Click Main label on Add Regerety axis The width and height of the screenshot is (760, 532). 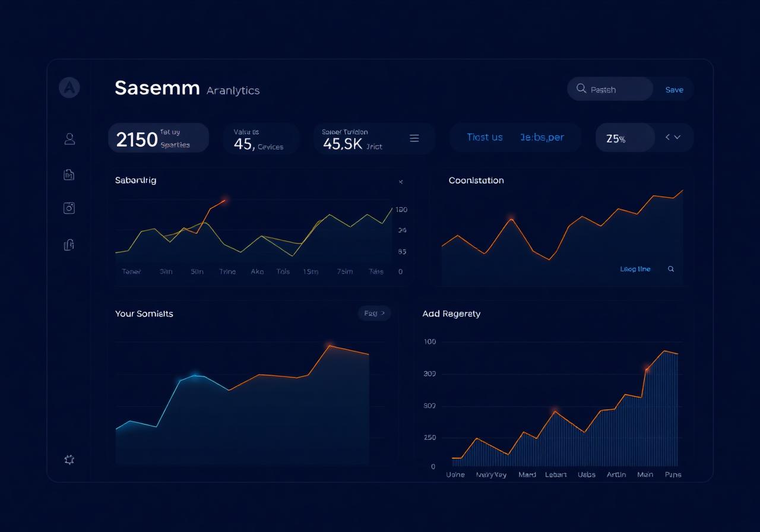(x=645, y=475)
